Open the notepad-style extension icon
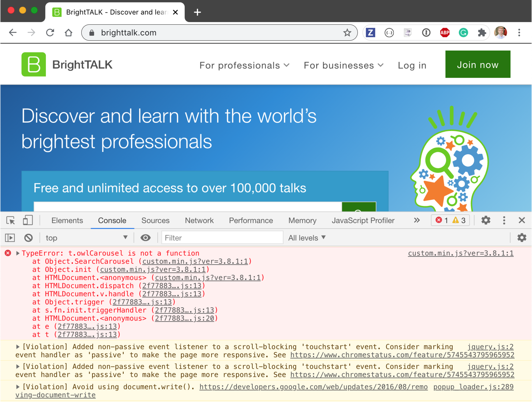 coord(408,32)
